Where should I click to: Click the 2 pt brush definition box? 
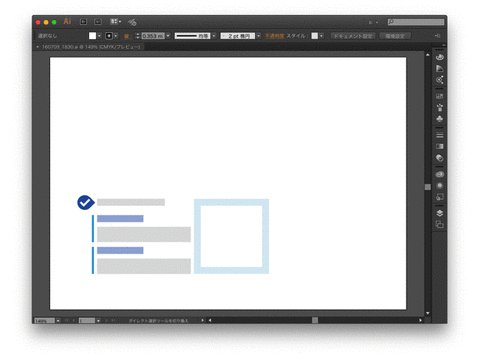pyautogui.click(x=237, y=36)
